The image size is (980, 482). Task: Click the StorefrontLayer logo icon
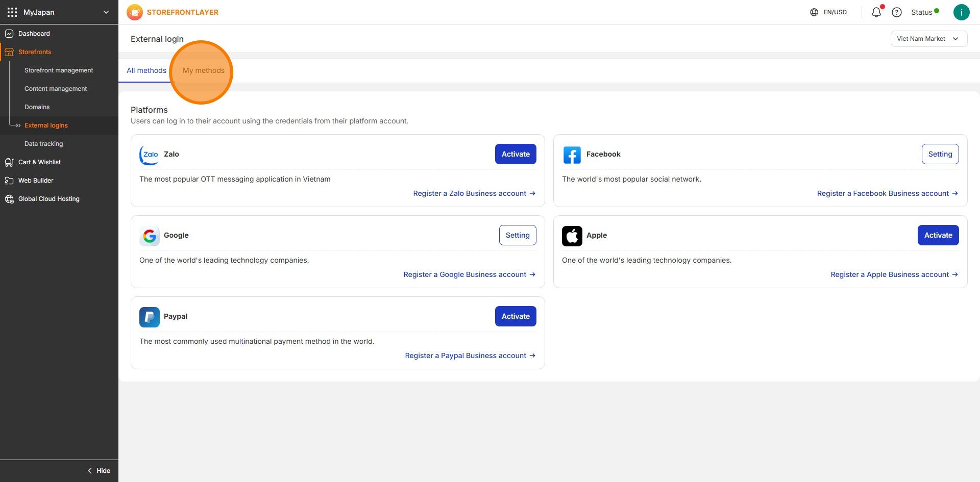135,12
